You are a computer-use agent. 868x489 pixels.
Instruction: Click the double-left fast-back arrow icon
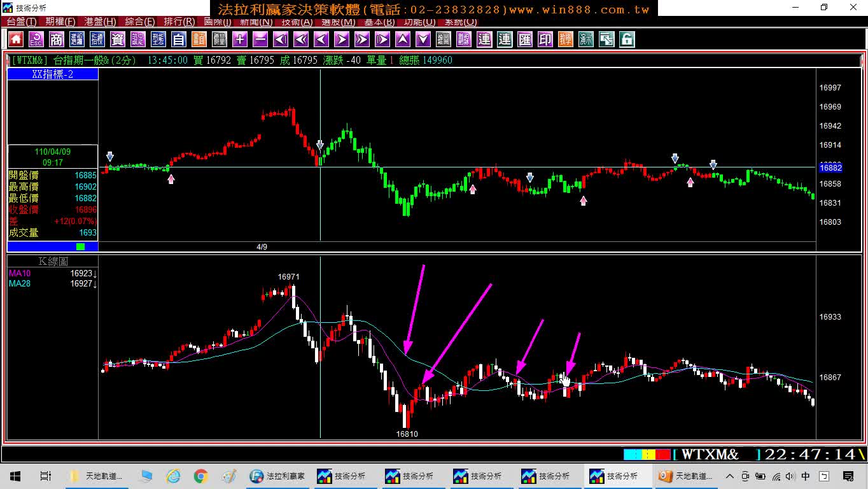click(x=301, y=39)
